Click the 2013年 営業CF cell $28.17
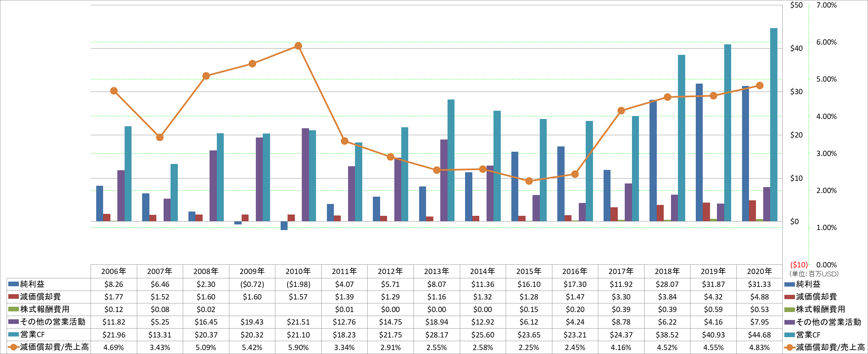 coord(436,335)
